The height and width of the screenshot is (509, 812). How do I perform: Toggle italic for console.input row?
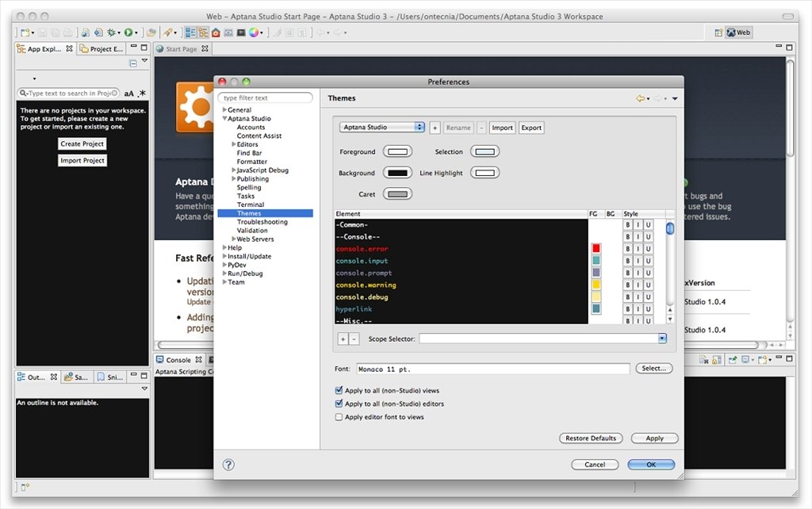pos(638,261)
